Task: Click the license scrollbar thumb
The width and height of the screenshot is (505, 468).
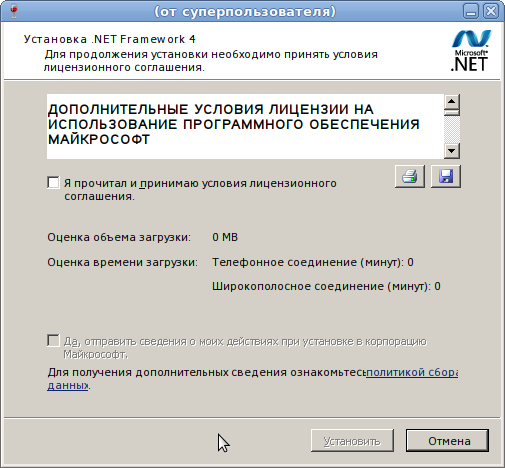Action: click(452, 112)
